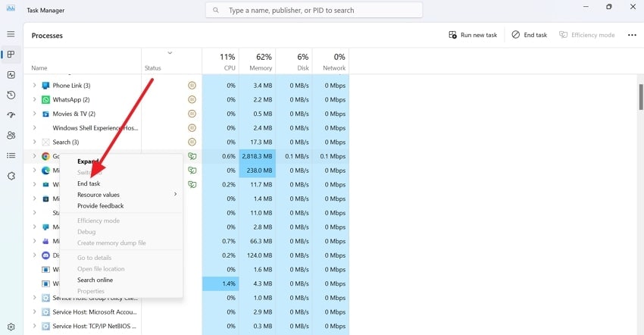The height and width of the screenshot is (335, 644).
Task: Click Run new task button
Action: coord(473,35)
